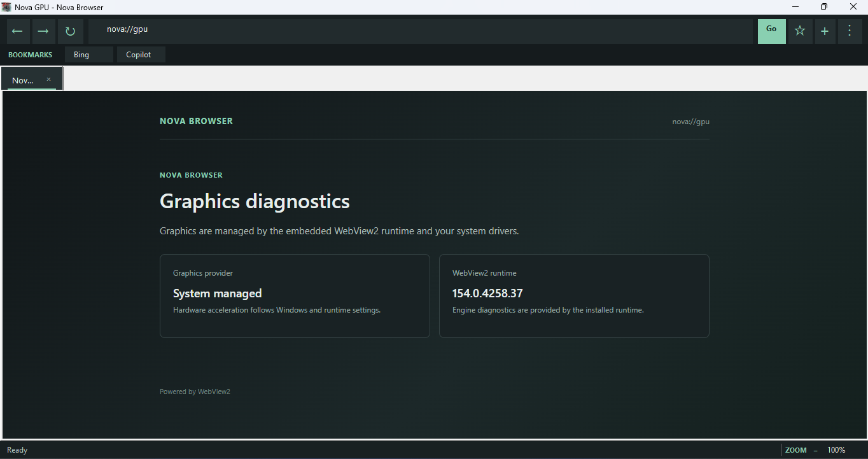
Task: Click the 100% zoom level value
Action: (836, 450)
